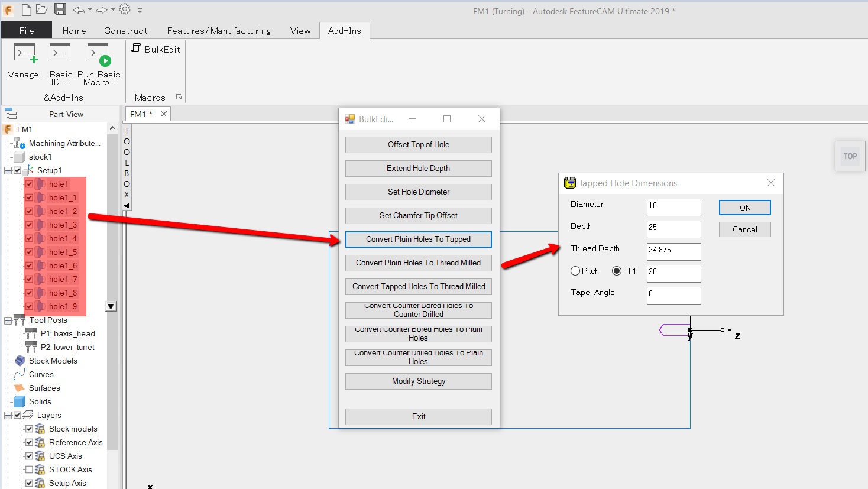The height and width of the screenshot is (489, 868).
Task: Redo the last action
Action: 99,9
